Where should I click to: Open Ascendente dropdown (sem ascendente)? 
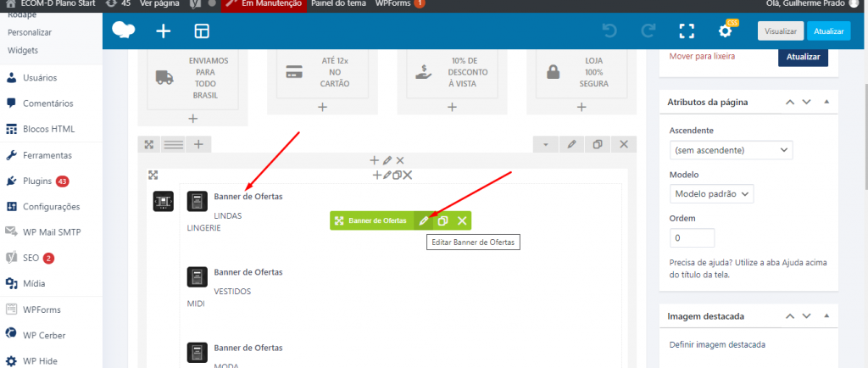point(731,150)
